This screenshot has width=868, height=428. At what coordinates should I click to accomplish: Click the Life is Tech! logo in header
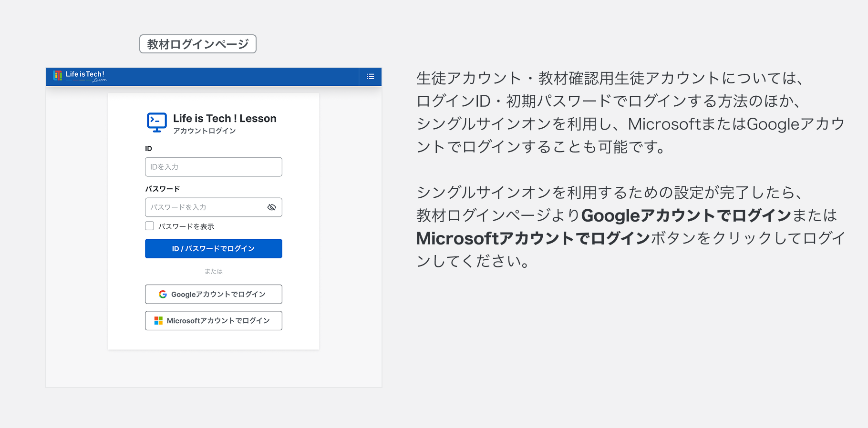pos(80,76)
